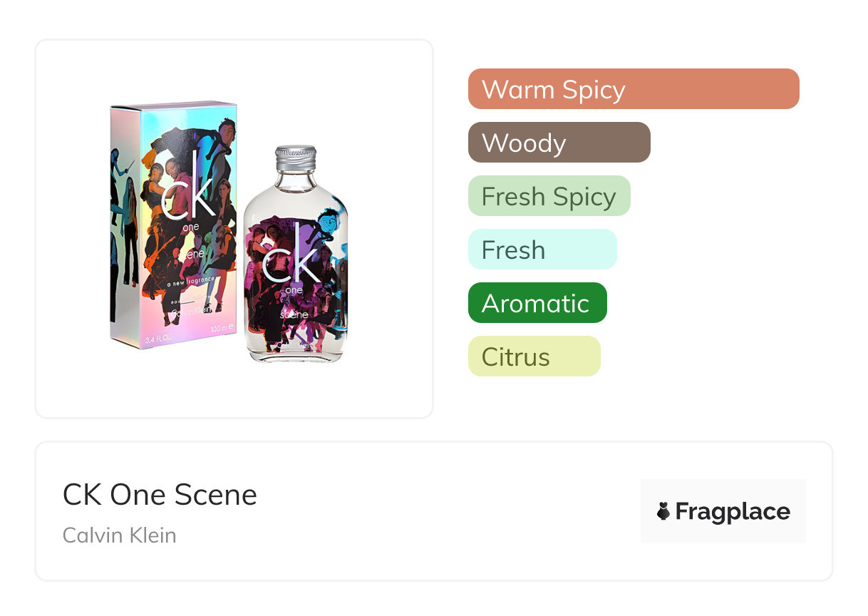868x616 pixels.
Task: Click the Fragplace logo badge
Action: [723, 511]
